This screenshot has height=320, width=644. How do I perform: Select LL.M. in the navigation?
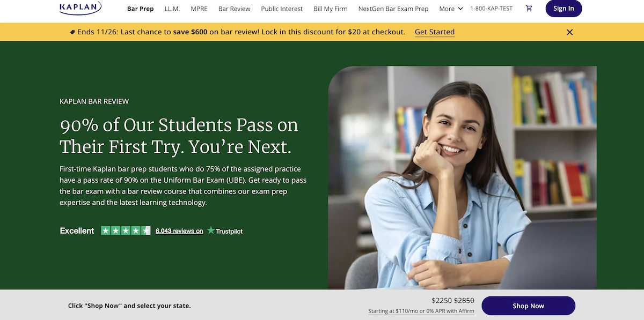(x=172, y=9)
